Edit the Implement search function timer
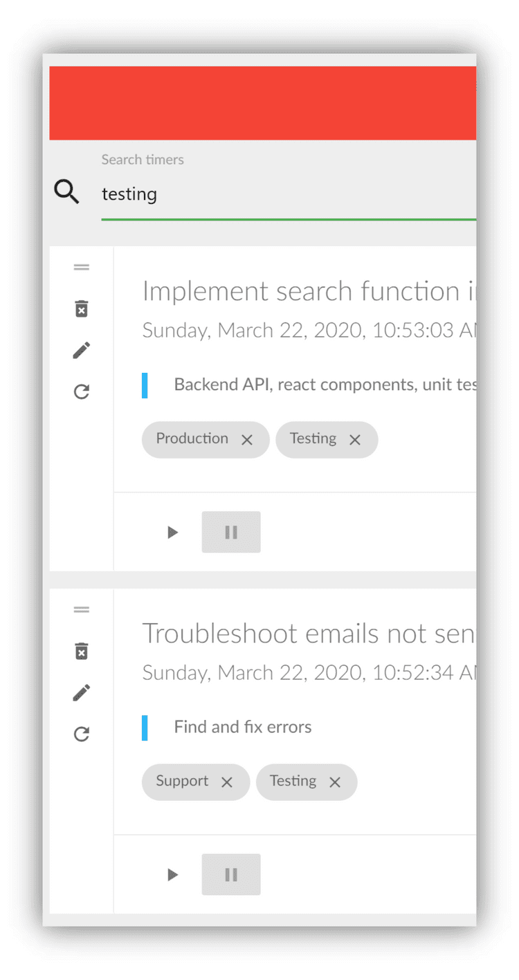The height and width of the screenshot is (980, 519). 81,350
